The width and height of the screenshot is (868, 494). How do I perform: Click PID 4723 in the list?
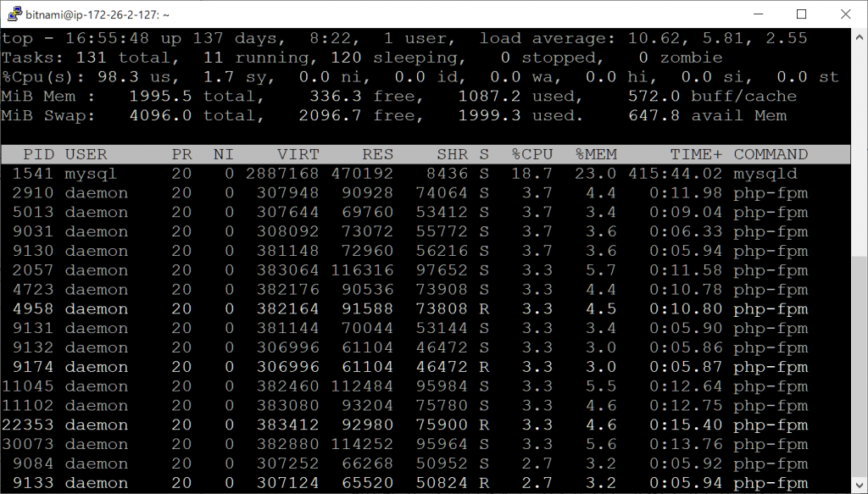tap(33, 290)
